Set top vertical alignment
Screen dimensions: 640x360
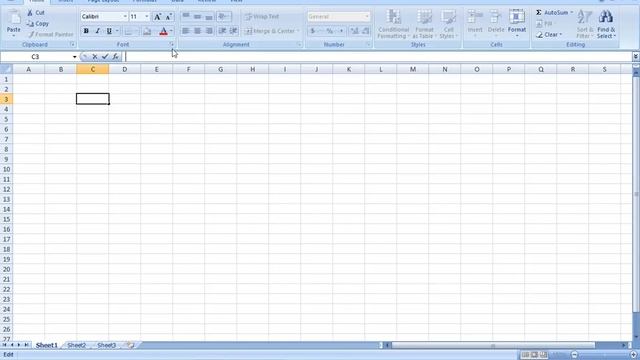pyautogui.click(x=186, y=16)
